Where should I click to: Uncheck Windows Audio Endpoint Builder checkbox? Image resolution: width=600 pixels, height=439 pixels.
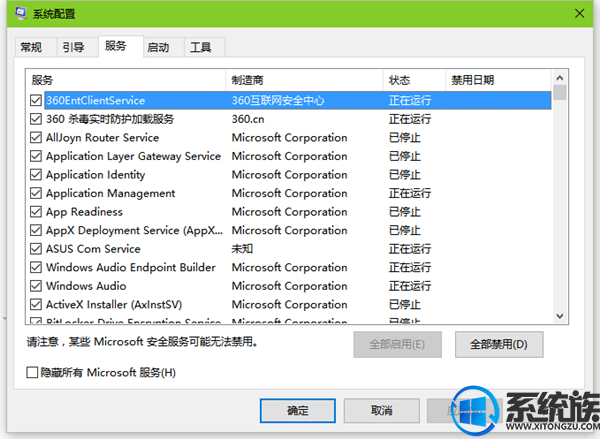(x=36, y=267)
